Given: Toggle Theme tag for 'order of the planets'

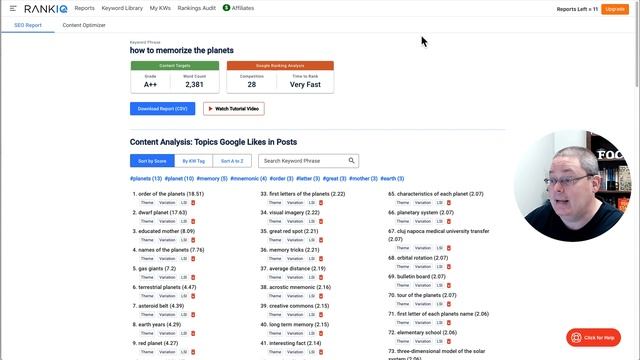Looking at the screenshot, I should 147,203.
